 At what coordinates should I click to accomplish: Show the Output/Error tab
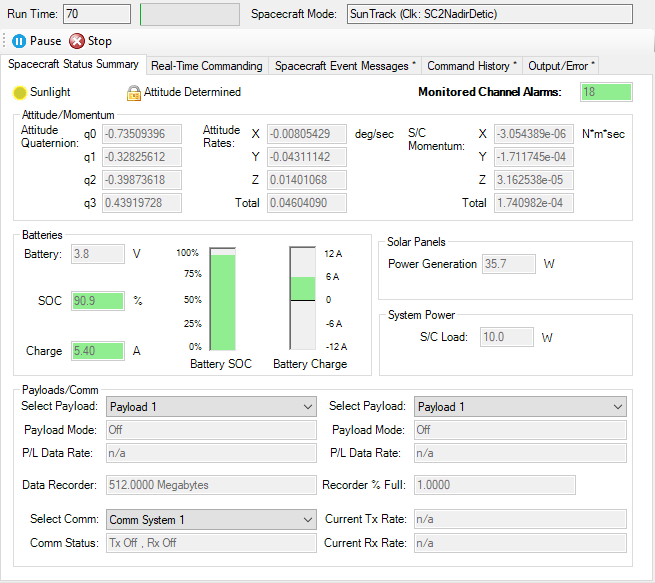562,66
